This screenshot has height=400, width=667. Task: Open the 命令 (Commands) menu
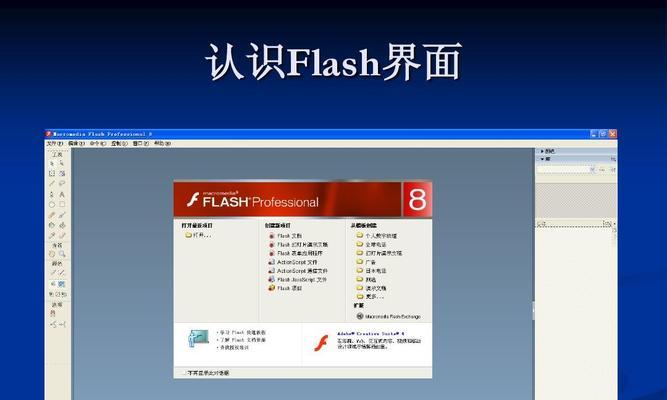point(98,144)
